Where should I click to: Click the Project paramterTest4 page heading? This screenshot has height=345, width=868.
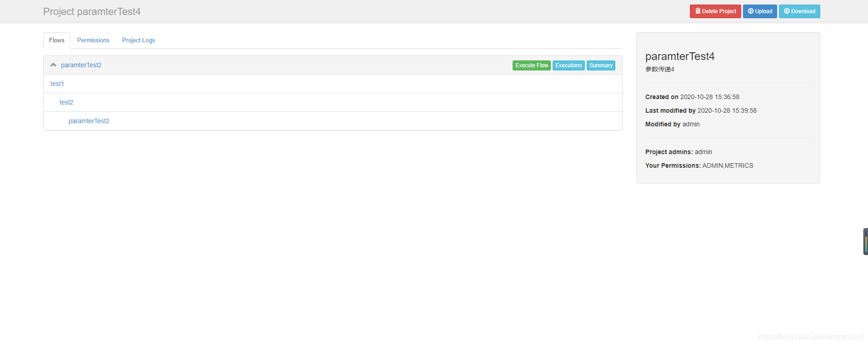click(x=92, y=11)
